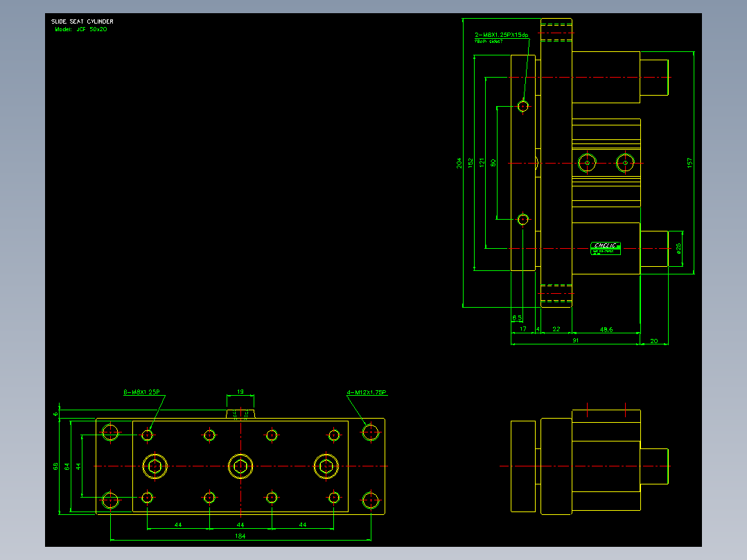Select the 19 port width dimension
This screenshot has width=747, height=560.
[x=240, y=392]
